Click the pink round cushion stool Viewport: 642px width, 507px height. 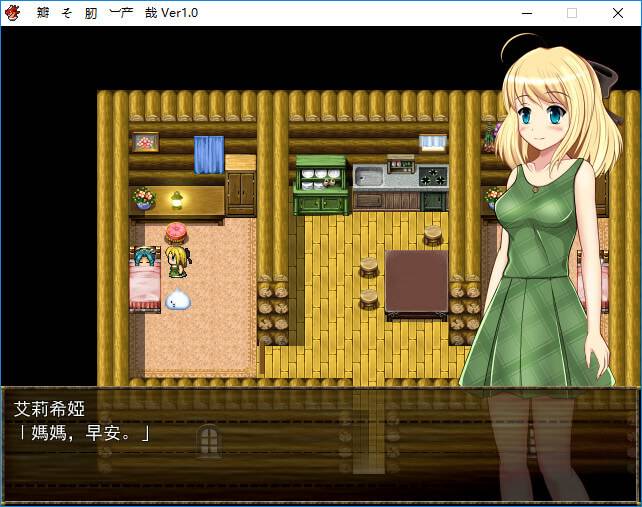[x=178, y=232]
